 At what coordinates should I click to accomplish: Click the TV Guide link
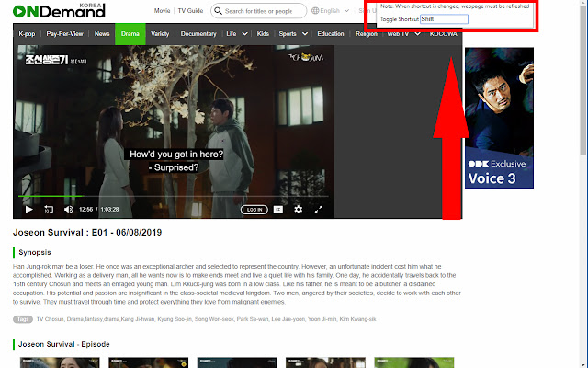tap(190, 10)
